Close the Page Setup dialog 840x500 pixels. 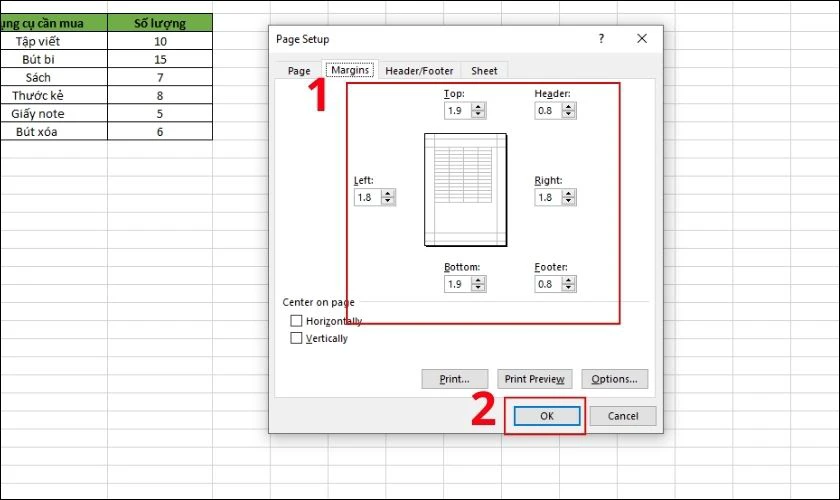point(642,39)
